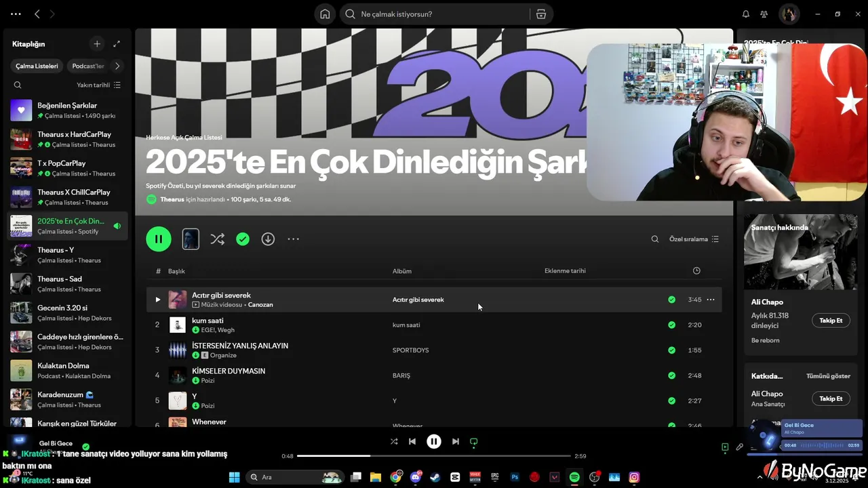This screenshot has width=868, height=488.
Task: Open the Home page icon
Action: pos(325,14)
